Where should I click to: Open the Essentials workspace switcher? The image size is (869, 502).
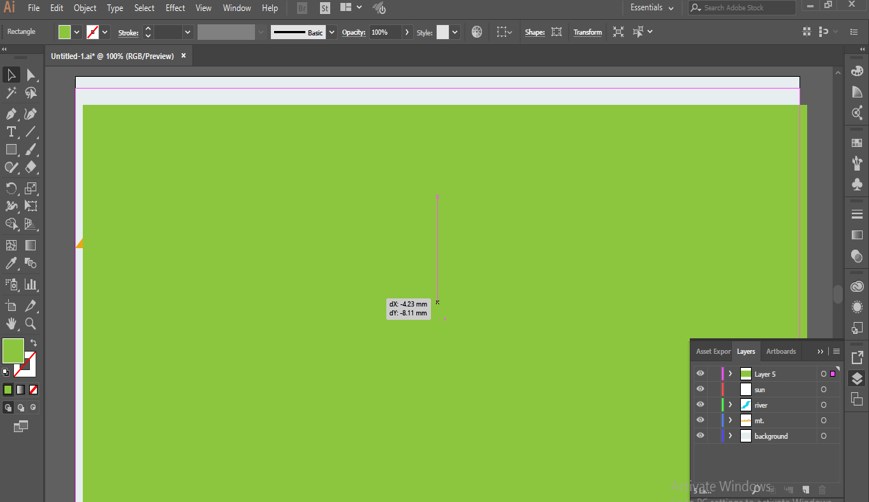click(x=652, y=8)
